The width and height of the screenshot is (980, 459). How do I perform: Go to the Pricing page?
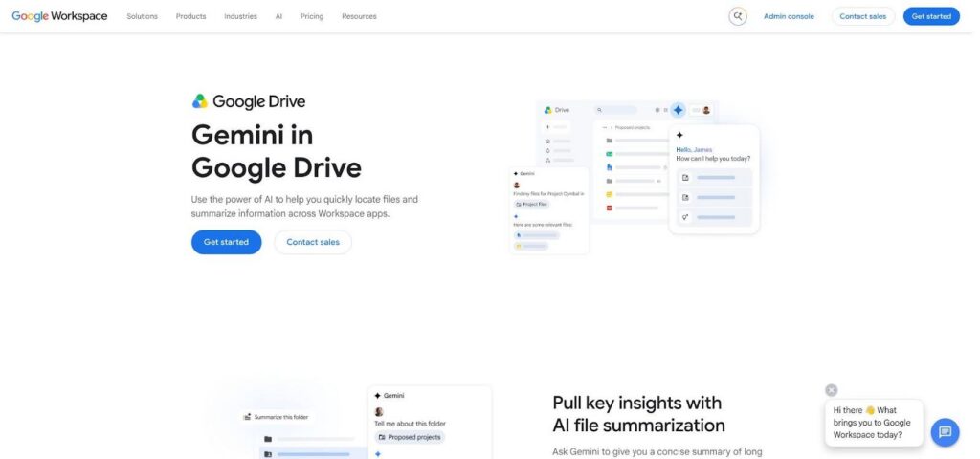pos(312,16)
